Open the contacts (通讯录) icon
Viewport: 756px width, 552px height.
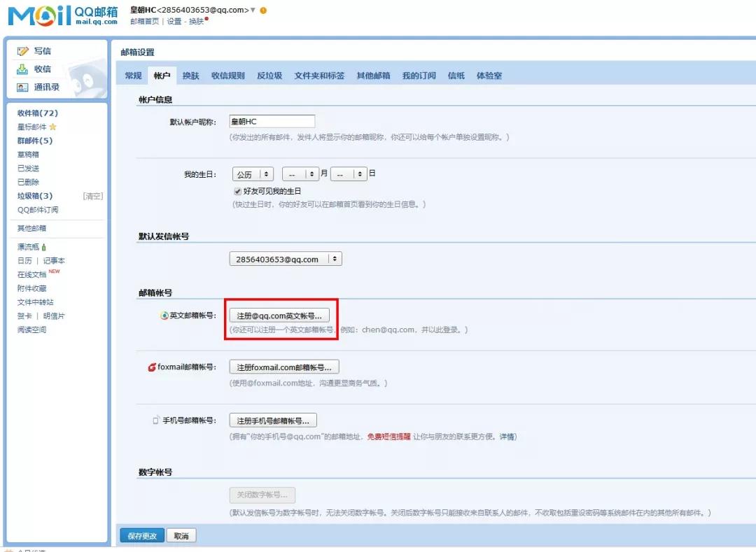pyautogui.click(x=22, y=87)
